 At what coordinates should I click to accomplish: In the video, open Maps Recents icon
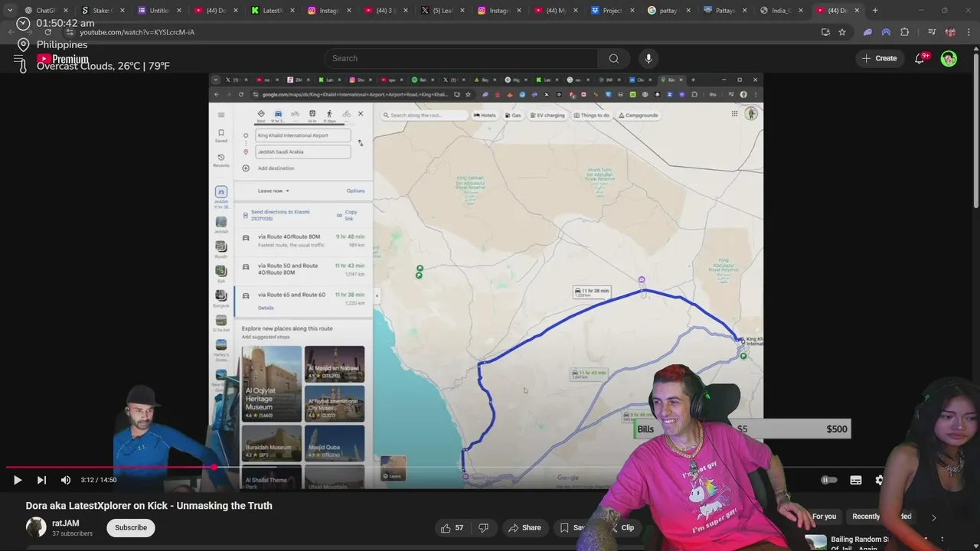tap(221, 160)
